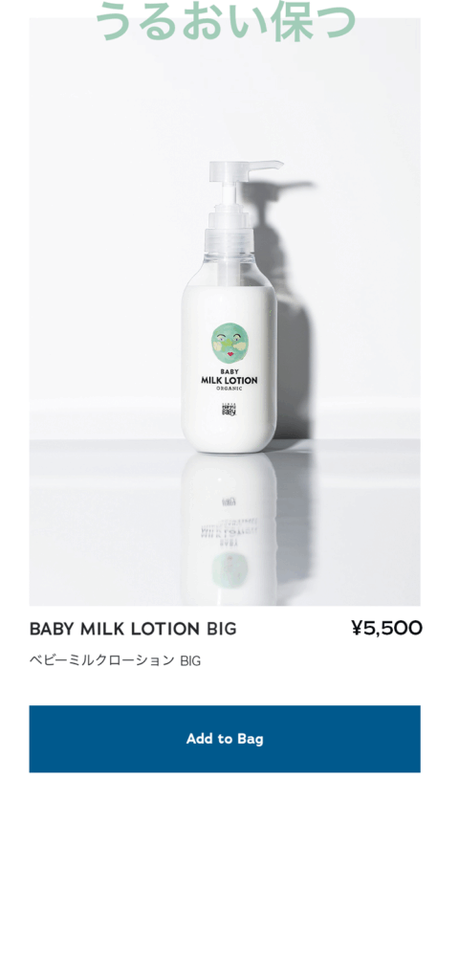Image resolution: width=459 pixels, height=980 pixels.
Task: Click the mirrored brand logo in reflection
Action: pyautogui.click(x=229, y=501)
